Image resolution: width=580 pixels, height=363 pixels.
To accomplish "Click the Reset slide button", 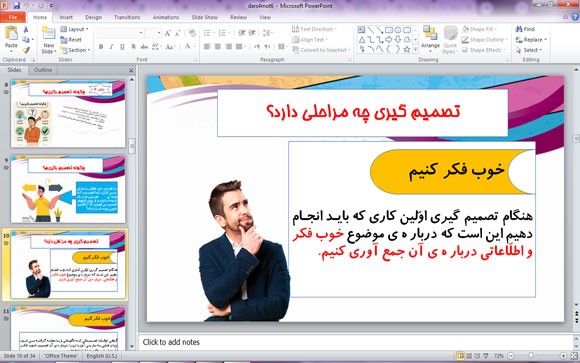I will tap(71, 40).
